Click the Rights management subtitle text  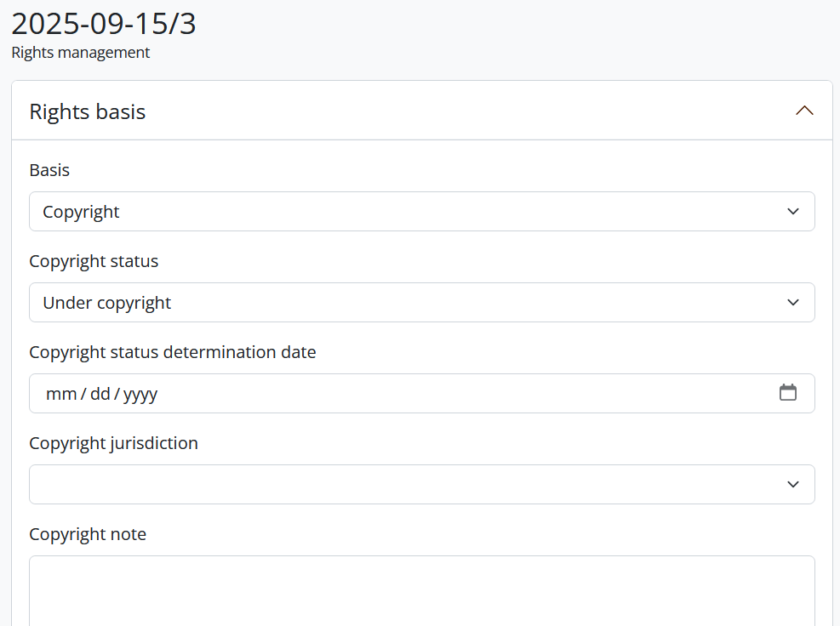[x=81, y=53]
